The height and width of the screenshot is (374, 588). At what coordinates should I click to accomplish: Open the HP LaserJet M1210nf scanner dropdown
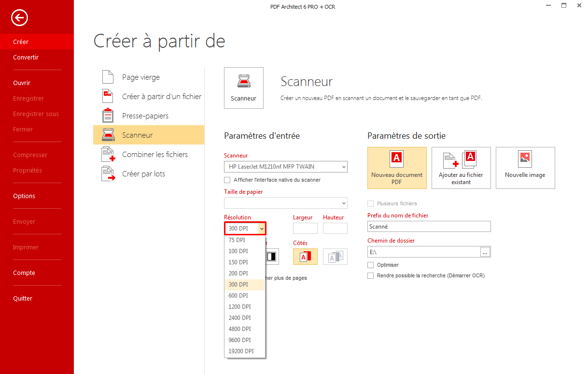tap(286, 167)
